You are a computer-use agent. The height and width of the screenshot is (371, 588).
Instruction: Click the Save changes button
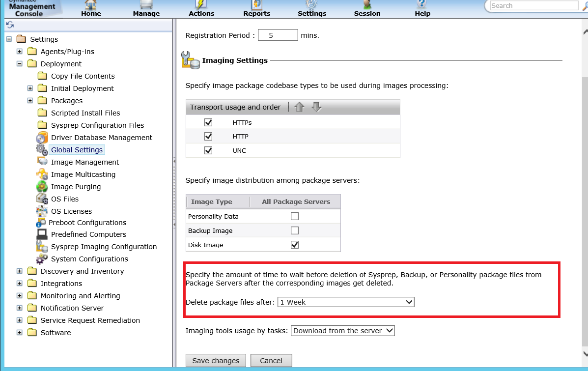(216, 361)
